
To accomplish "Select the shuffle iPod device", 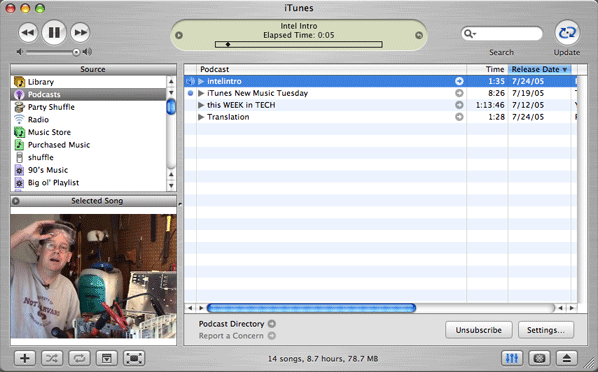I will 88,157.
